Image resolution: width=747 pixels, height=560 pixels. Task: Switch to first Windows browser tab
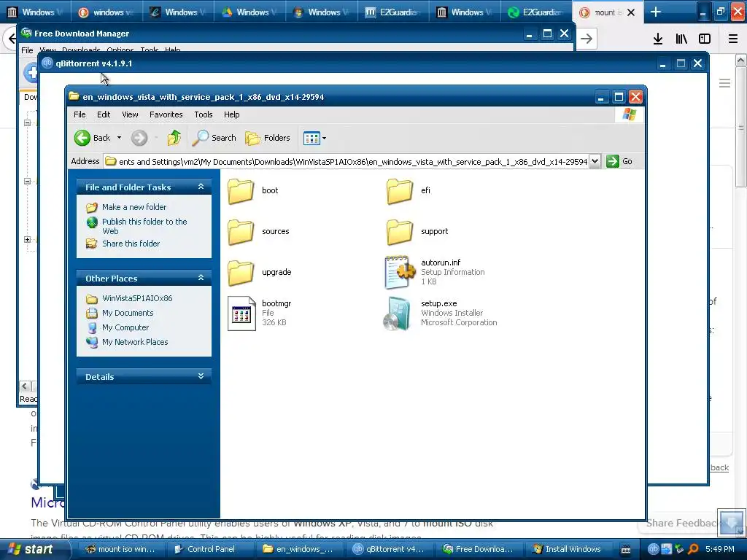pyautogui.click(x=35, y=12)
